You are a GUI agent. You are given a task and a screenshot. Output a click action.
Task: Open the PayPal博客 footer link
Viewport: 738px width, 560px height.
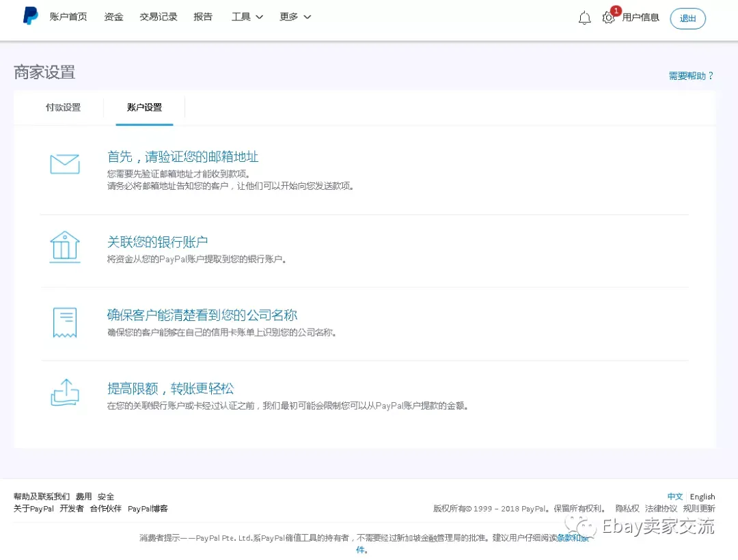coord(148,509)
